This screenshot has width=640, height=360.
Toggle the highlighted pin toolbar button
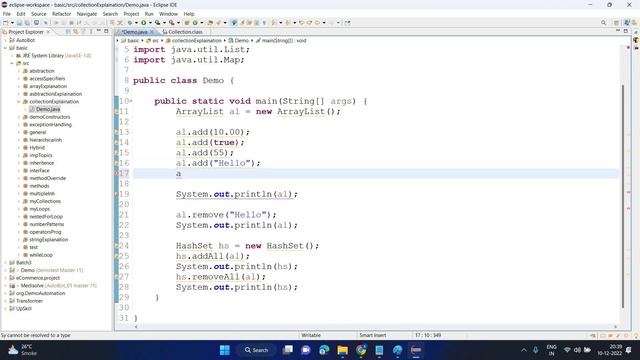pyautogui.click(x=234, y=23)
